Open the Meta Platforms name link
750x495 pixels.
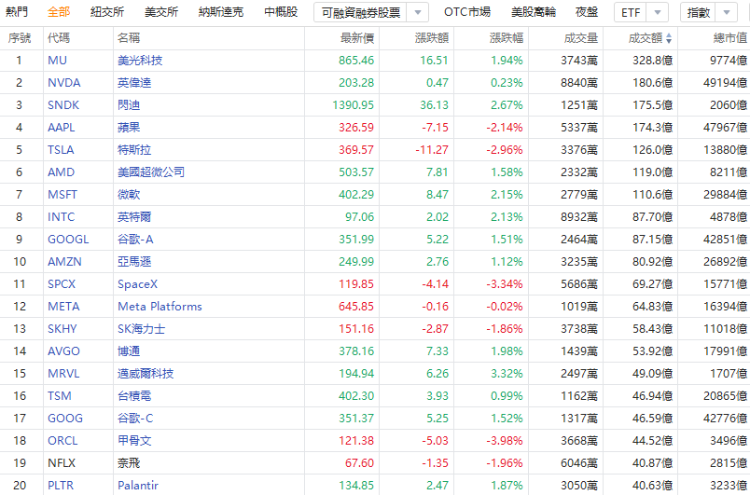(x=160, y=307)
